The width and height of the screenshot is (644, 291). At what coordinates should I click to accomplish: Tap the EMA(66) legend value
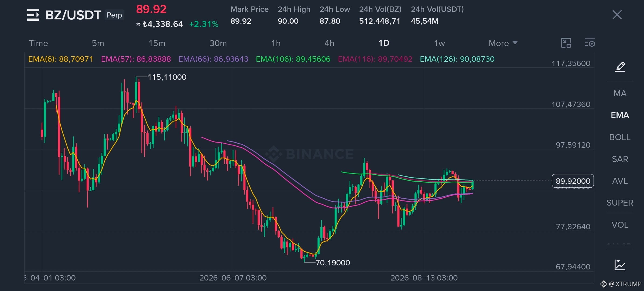click(213, 59)
